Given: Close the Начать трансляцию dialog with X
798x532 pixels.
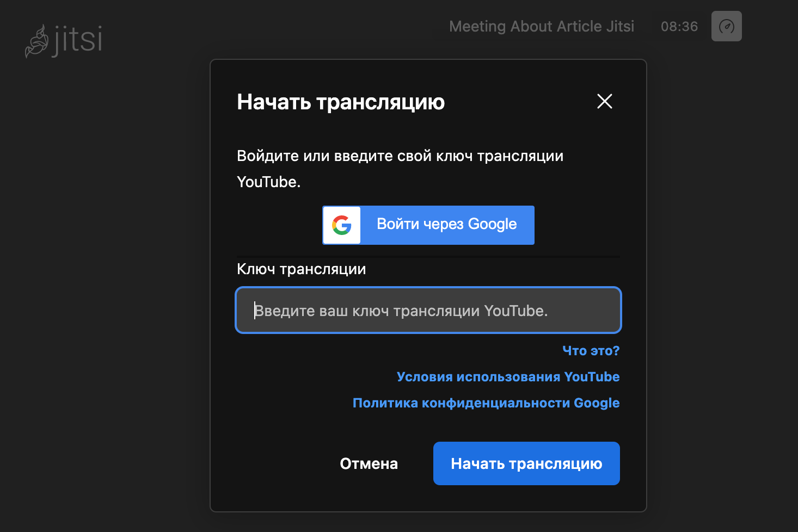Looking at the screenshot, I should click(604, 101).
